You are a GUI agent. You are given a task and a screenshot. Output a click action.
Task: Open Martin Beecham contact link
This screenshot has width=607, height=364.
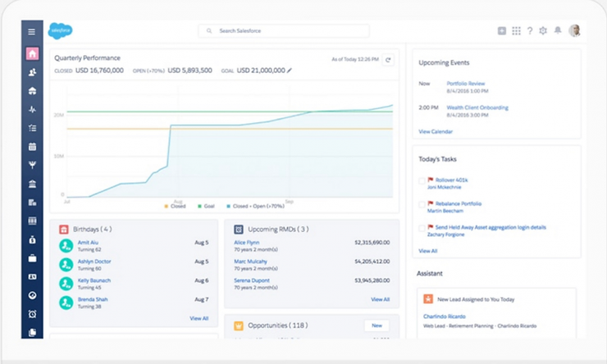(x=445, y=211)
